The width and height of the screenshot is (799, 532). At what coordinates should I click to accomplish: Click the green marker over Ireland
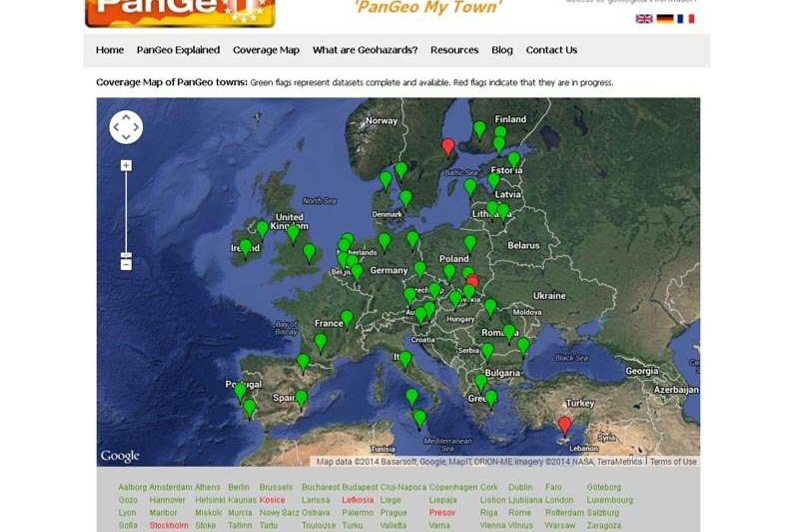click(245, 248)
